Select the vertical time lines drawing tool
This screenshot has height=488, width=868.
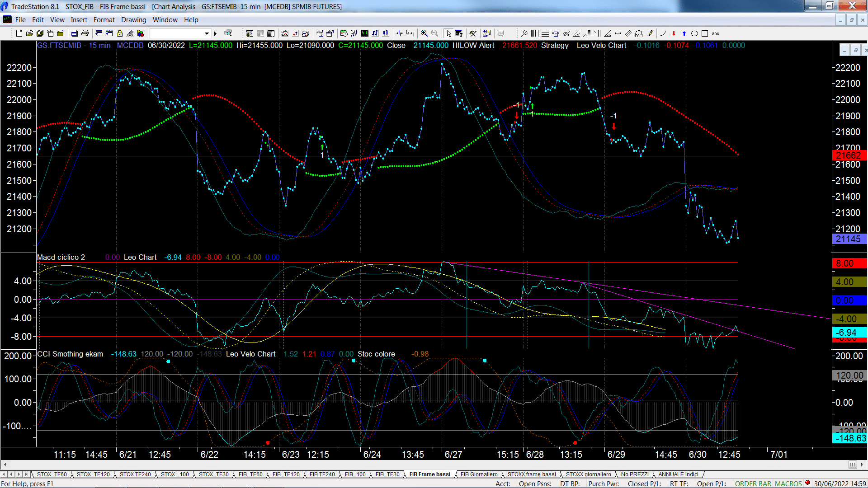point(535,33)
